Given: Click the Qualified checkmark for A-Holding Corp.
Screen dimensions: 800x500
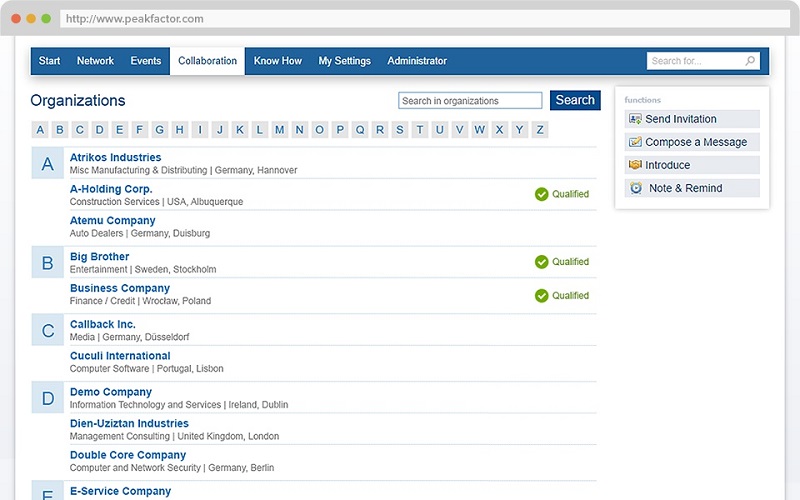Looking at the screenshot, I should (x=541, y=194).
